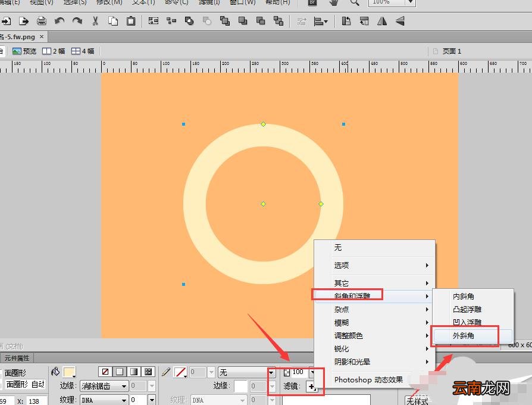Viewport: 532px width, 405px height.
Task: Launch Adobe Bridge via Br icon
Action: coord(312,2)
